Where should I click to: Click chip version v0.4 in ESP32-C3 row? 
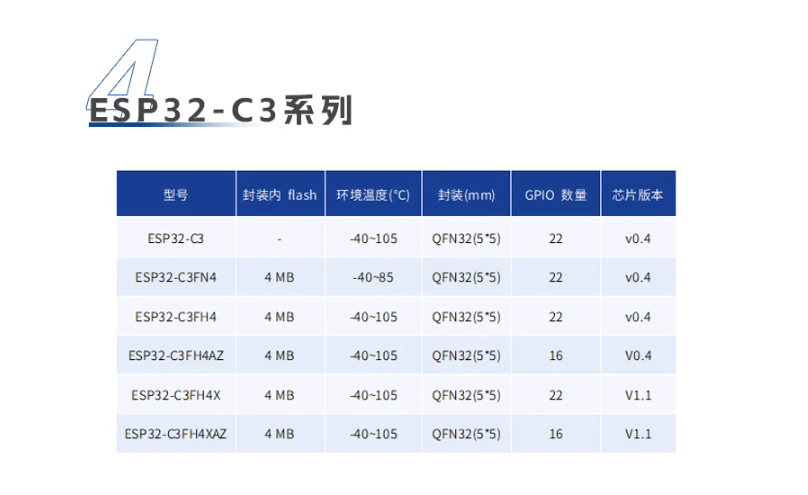pyautogui.click(x=638, y=238)
